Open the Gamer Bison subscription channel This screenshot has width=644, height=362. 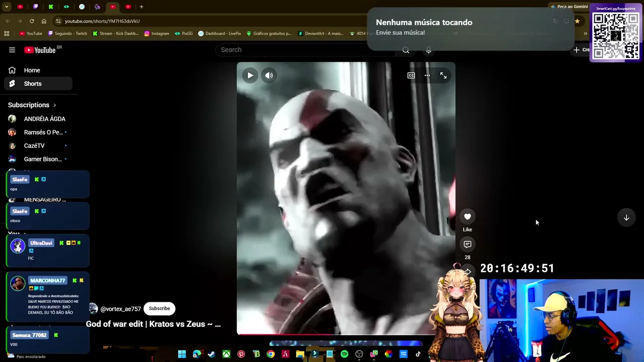pyautogui.click(x=38, y=159)
